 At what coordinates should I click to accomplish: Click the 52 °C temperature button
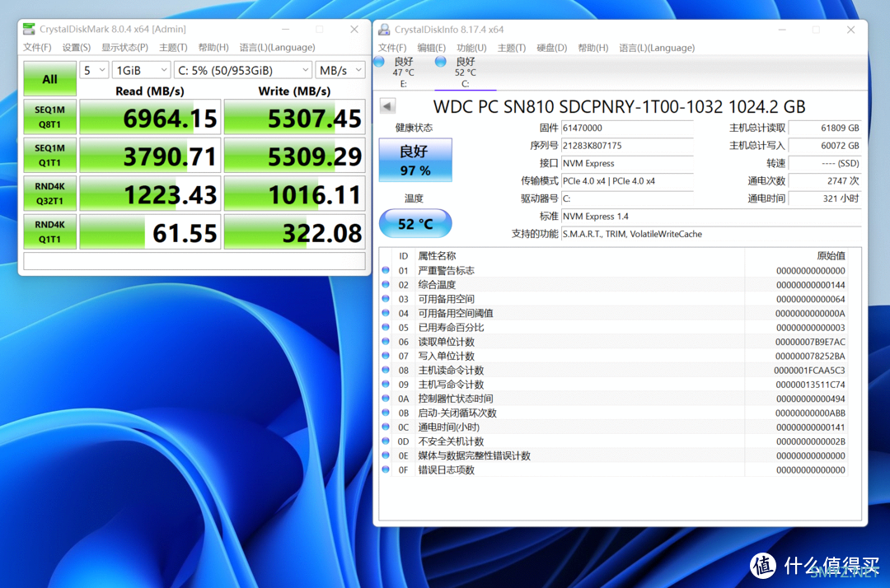coord(415,223)
